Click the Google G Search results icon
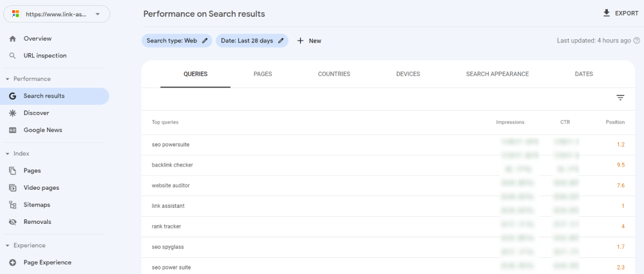Screen dimensions: 644x274 click(x=13, y=96)
